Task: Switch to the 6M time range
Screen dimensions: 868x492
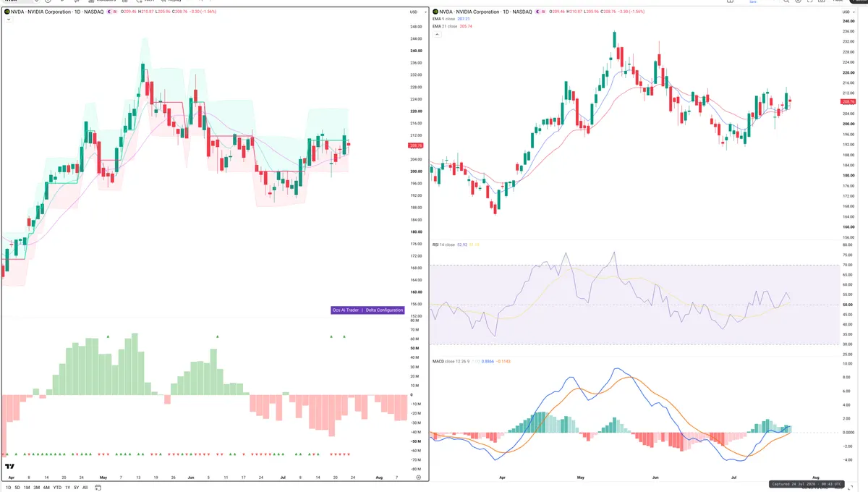Action: 46,488
